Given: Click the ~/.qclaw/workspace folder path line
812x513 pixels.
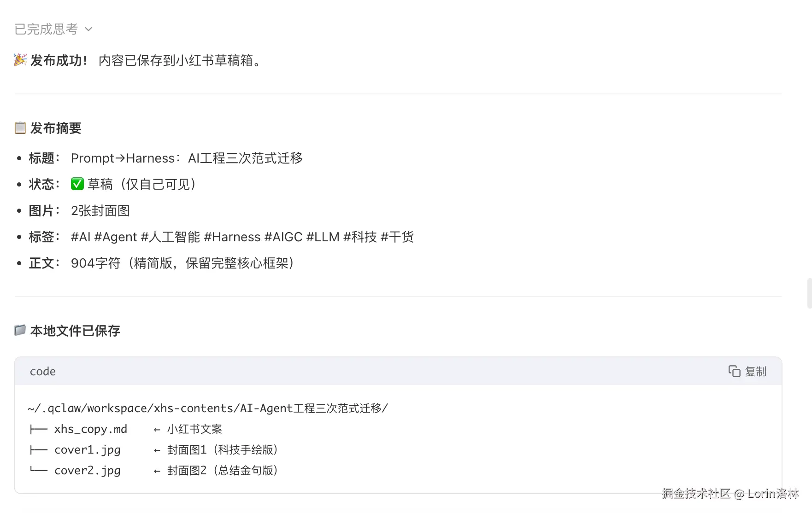Looking at the screenshot, I should [208, 408].
